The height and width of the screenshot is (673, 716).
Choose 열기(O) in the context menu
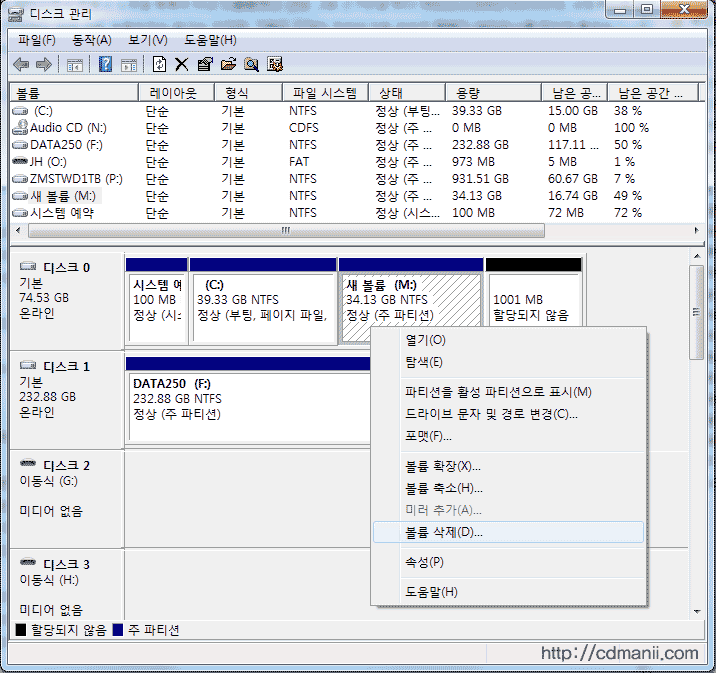pyautogui.click(x=508, y=340)
